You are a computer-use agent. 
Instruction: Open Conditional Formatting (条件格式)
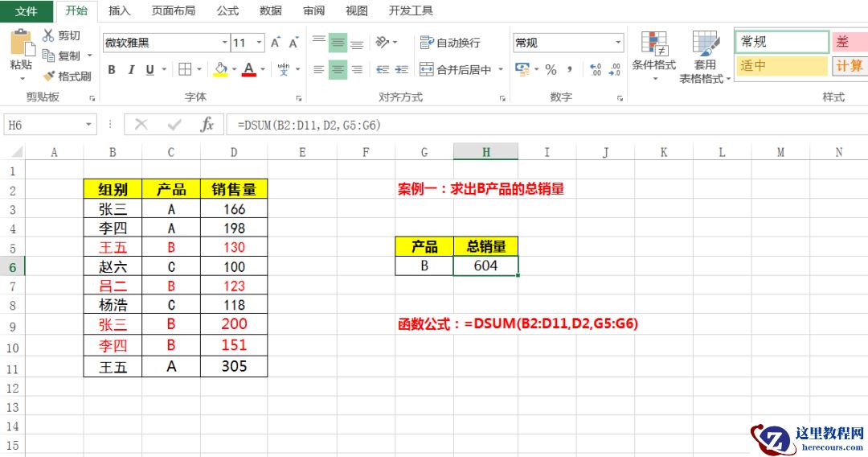tap(653, 56)
